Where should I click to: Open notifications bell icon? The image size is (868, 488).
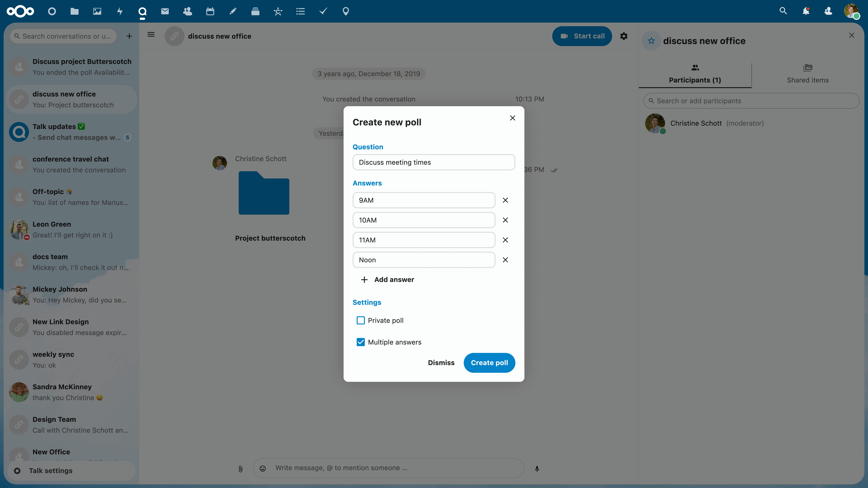[806, 11]
